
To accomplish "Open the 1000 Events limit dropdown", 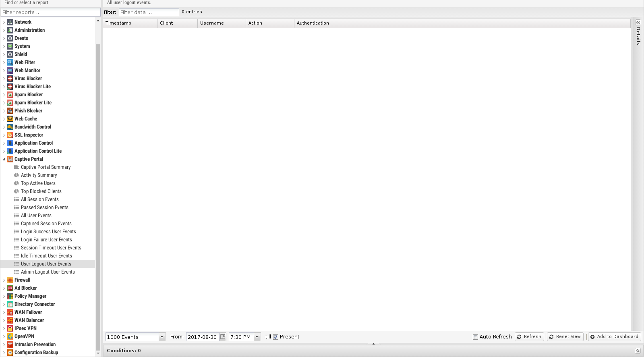I will [162, 337].
